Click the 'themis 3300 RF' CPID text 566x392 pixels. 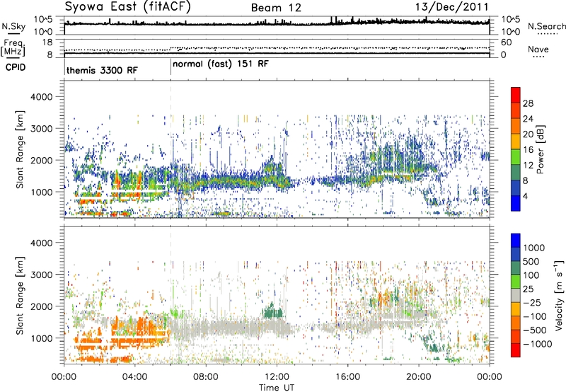[102, 70]
